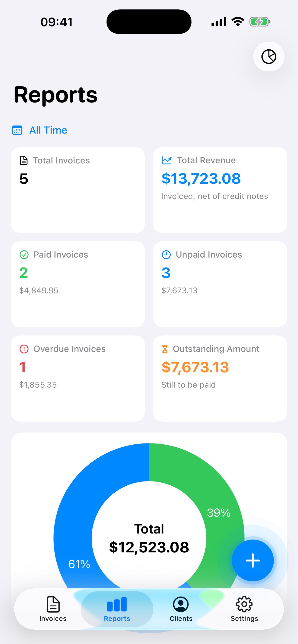
Task: Click the orange $7,673.13 outstanding amount
Action: 195,367
